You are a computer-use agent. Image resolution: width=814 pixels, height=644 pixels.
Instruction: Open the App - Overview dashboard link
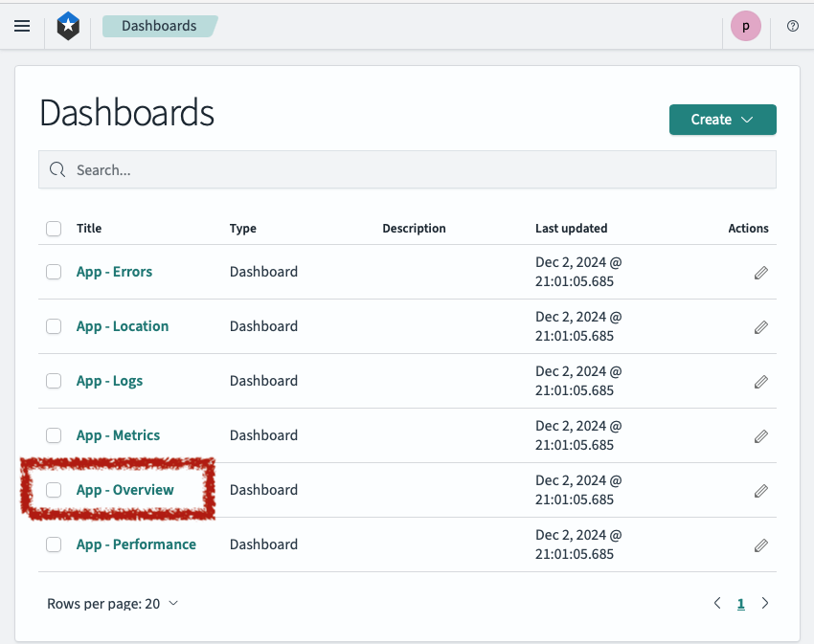pyautogui.click(x=125, y=489)
